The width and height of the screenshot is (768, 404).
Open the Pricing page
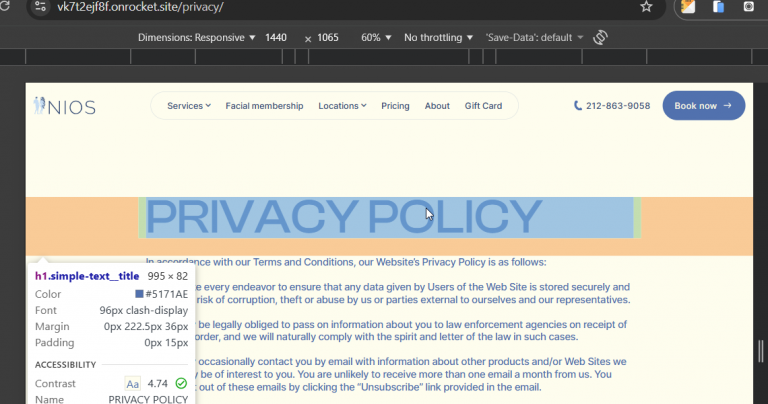(395, 106)
